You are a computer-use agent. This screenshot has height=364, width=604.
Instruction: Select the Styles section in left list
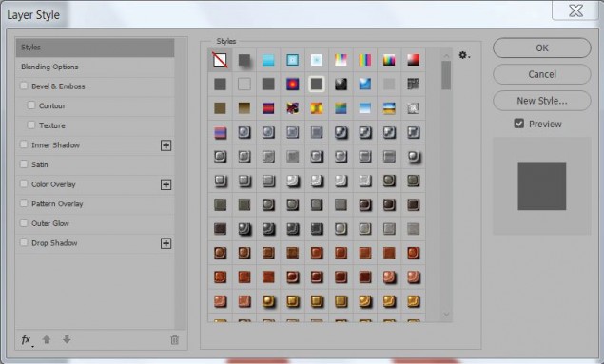click(95, 48)
